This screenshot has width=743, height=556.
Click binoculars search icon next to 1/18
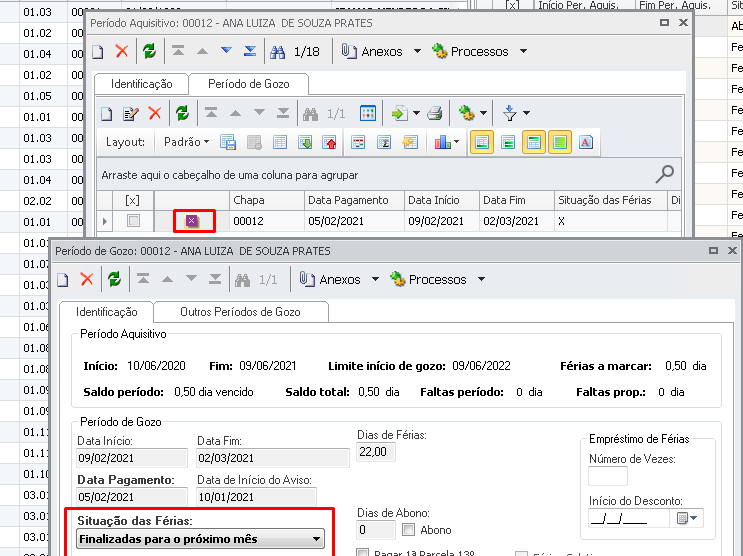277,52
